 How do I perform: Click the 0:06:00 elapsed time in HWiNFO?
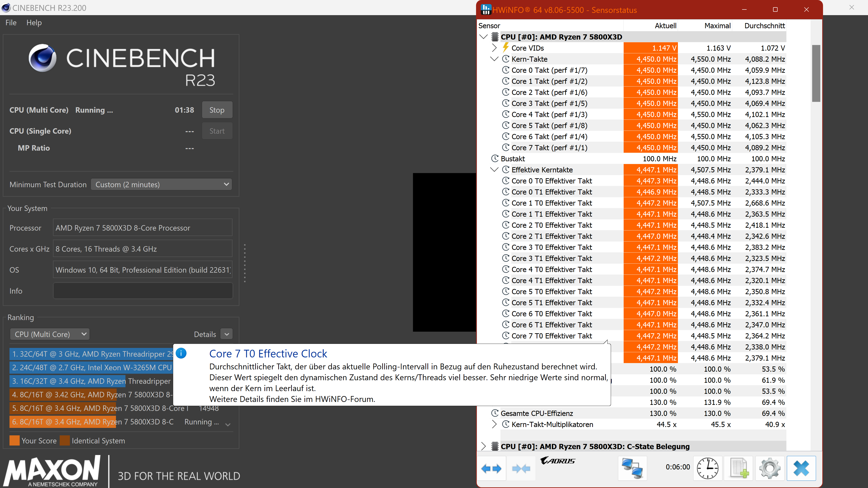pos(678,467)
